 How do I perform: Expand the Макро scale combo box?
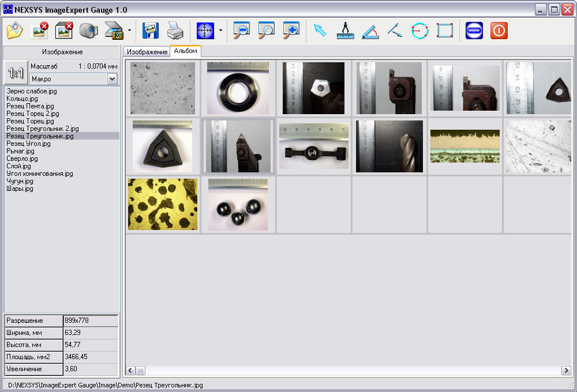tap(113, 79)
